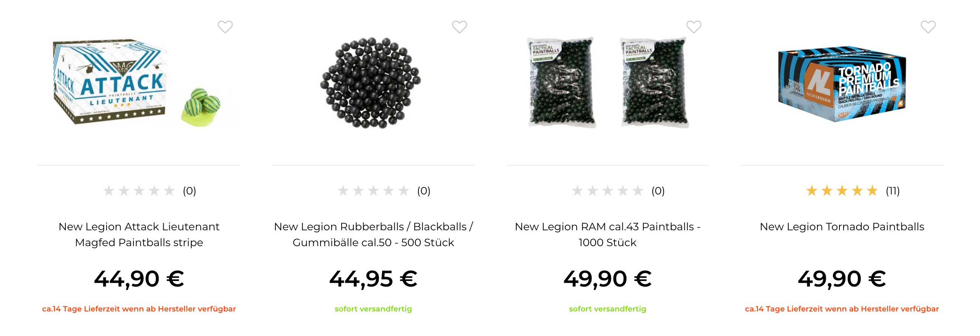Screen dimensions: 980x336
Task: Favorite the Rubberballs cal.50 product
Action: (x=459, y=27)
